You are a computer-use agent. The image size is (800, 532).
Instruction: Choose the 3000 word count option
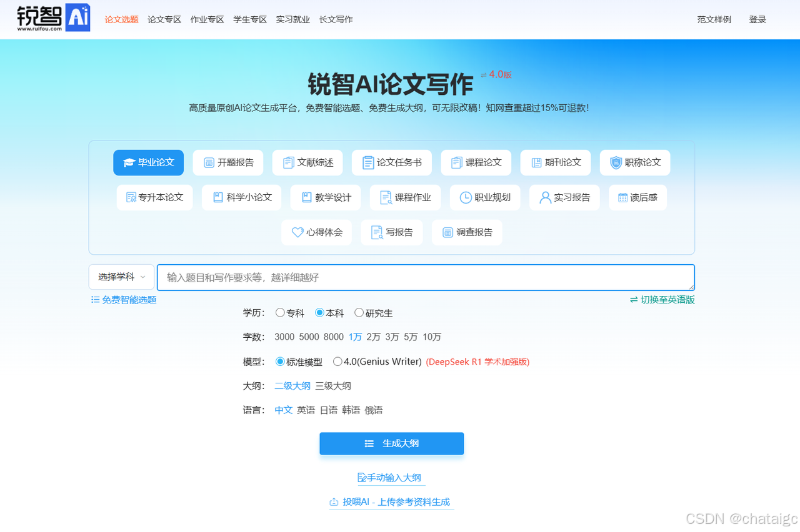[284, 337]
